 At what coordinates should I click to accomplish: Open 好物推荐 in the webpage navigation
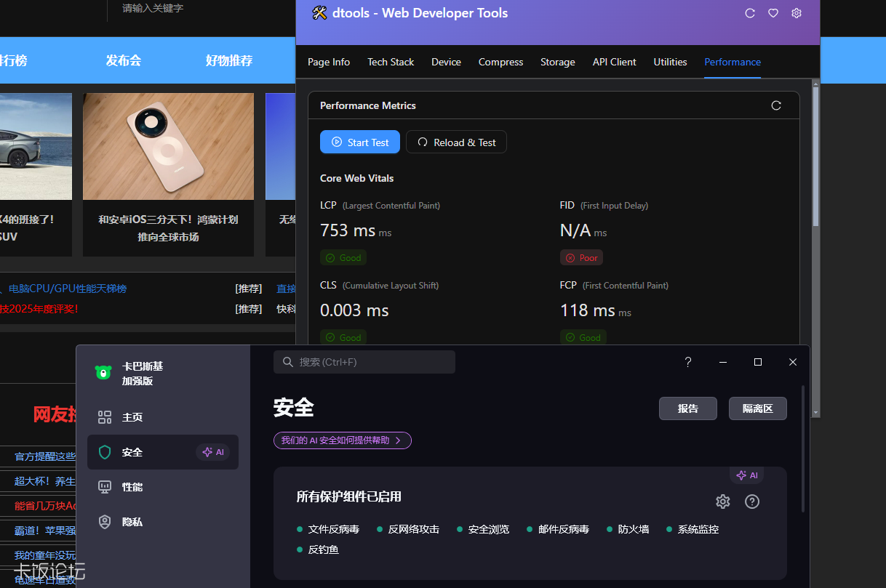[229, 60]
